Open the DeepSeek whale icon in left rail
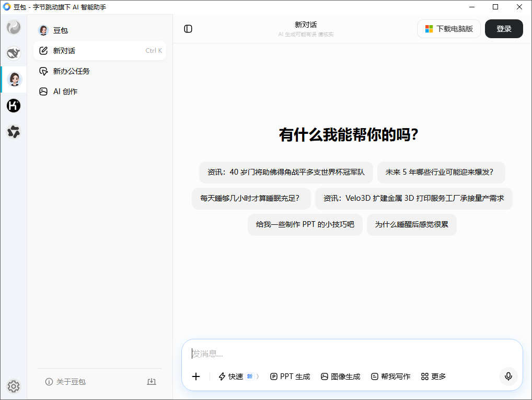 click(14, 53)
